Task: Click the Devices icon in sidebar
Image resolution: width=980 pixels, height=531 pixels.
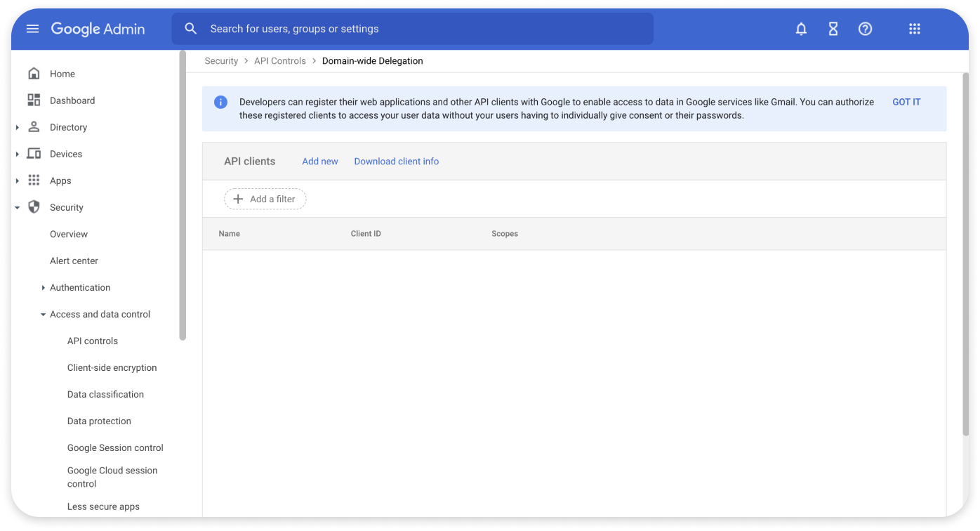Action: [34, 154]
